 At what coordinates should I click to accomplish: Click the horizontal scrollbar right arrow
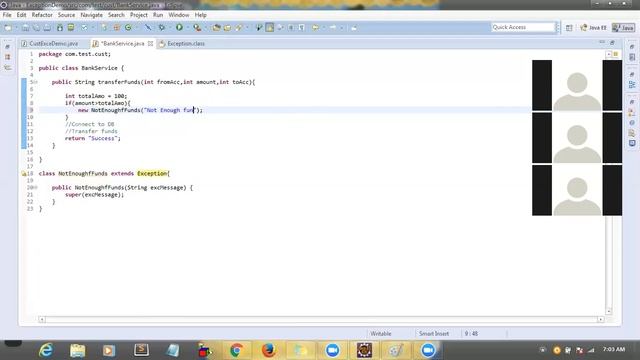600,319
